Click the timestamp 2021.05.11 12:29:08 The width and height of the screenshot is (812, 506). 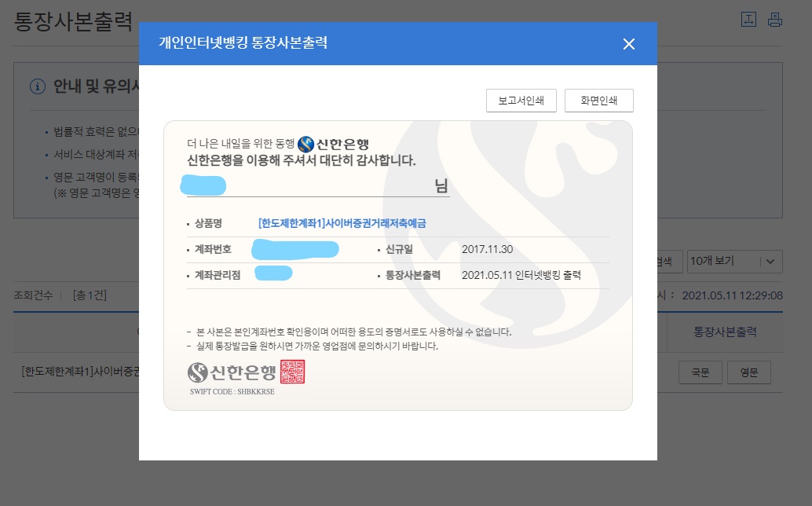click(732, 295)
